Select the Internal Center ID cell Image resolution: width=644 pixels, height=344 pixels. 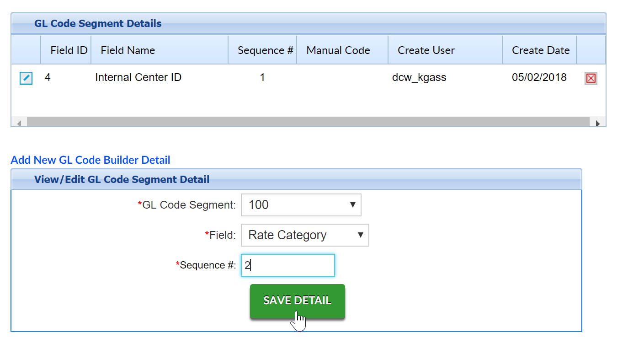pyautogui.click(x=138, y=78)
